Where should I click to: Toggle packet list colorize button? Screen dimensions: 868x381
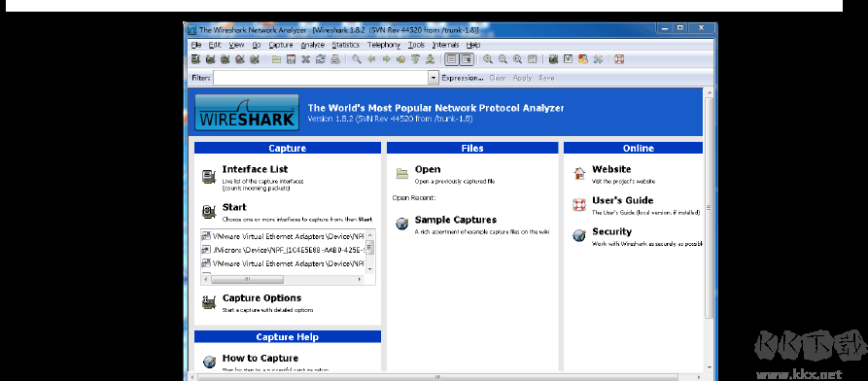coord(452,59)
